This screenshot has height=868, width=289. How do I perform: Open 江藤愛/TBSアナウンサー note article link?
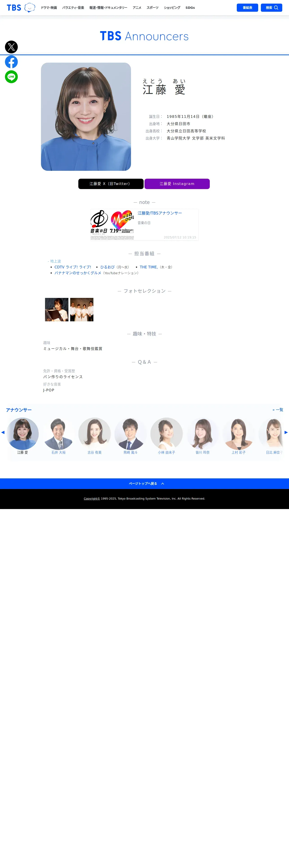(x=160, y=213)
